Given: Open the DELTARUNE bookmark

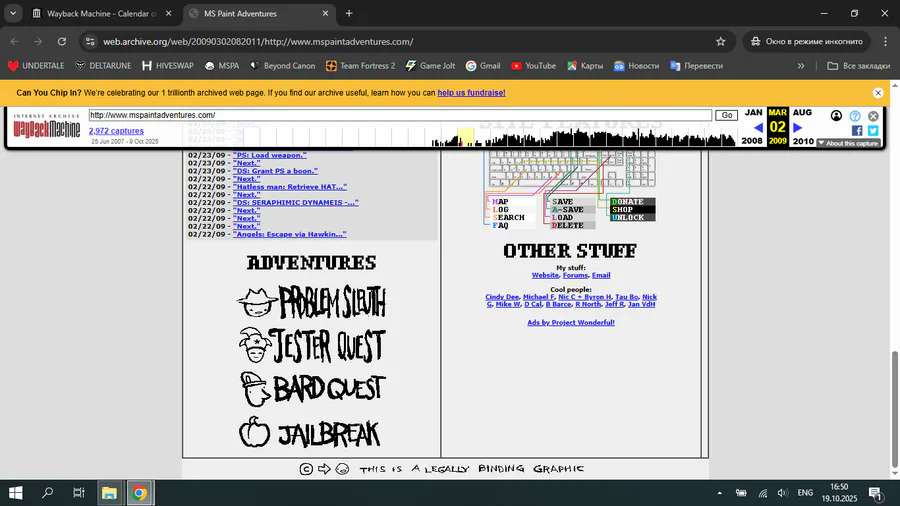Looking at the screenshot, I should 103,66.
